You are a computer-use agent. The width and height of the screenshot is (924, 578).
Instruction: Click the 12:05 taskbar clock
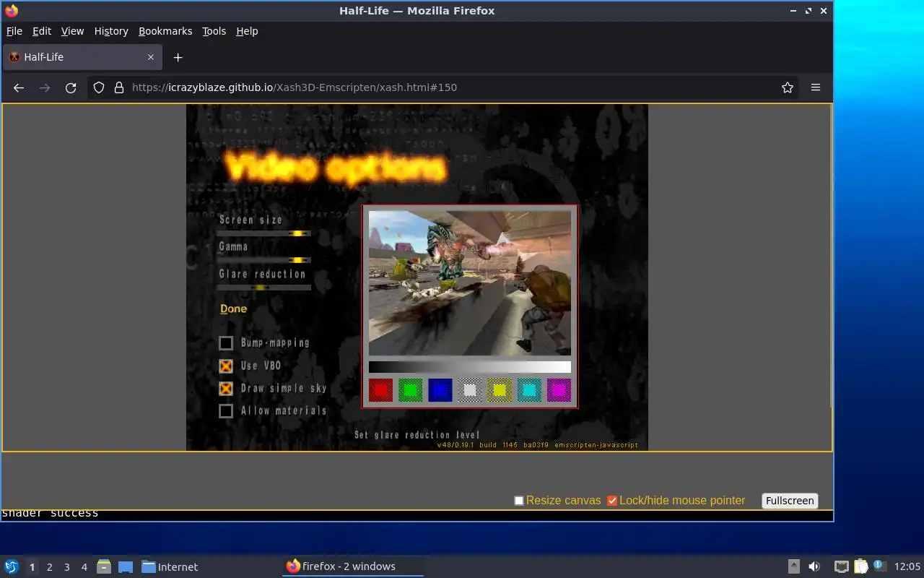(907, 566)
